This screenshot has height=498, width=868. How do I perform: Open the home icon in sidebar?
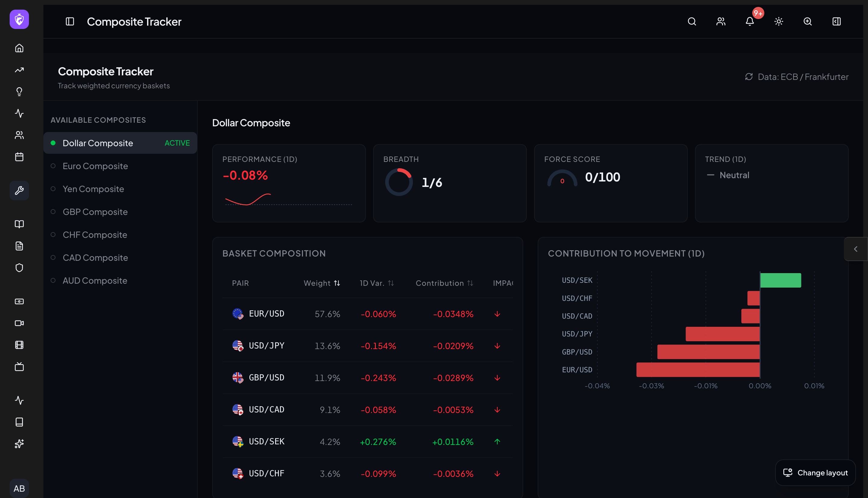coord(19,48)
